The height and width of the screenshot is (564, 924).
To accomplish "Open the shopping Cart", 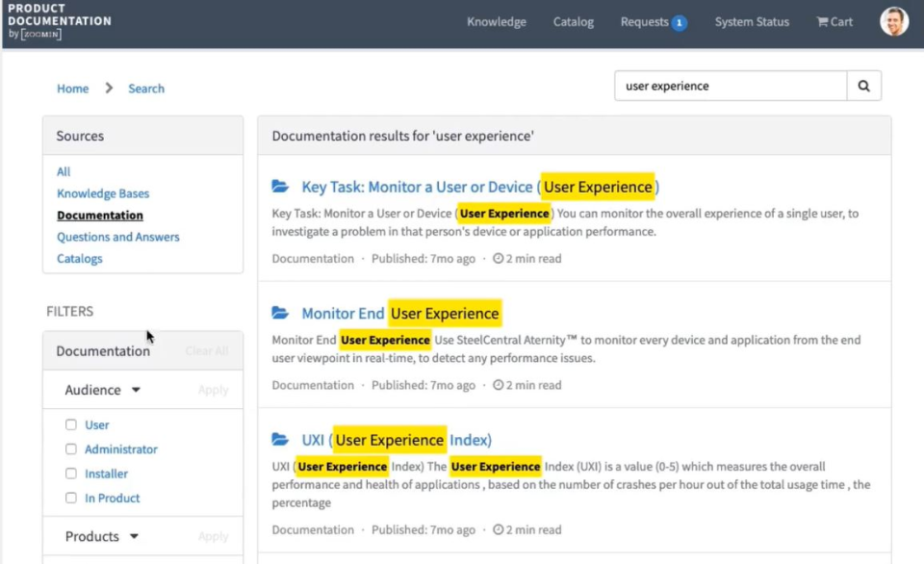I will [x=834, y=21].
